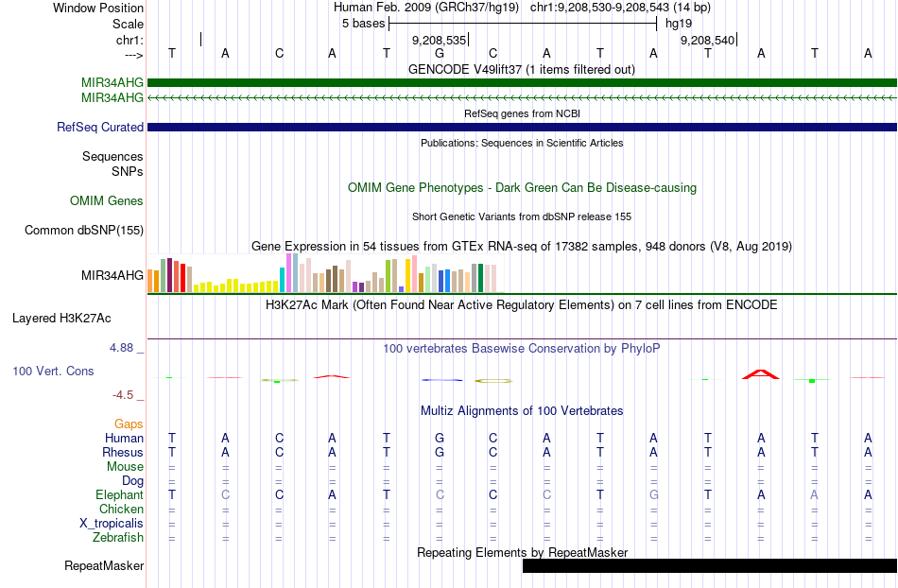
Task: Click the chr1 coordinate range text
Action: coord(620,8)
